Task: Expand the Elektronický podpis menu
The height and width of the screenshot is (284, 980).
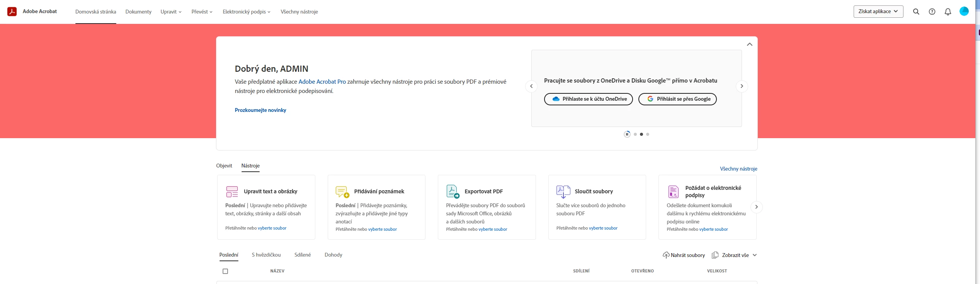Action: [247, 12]
